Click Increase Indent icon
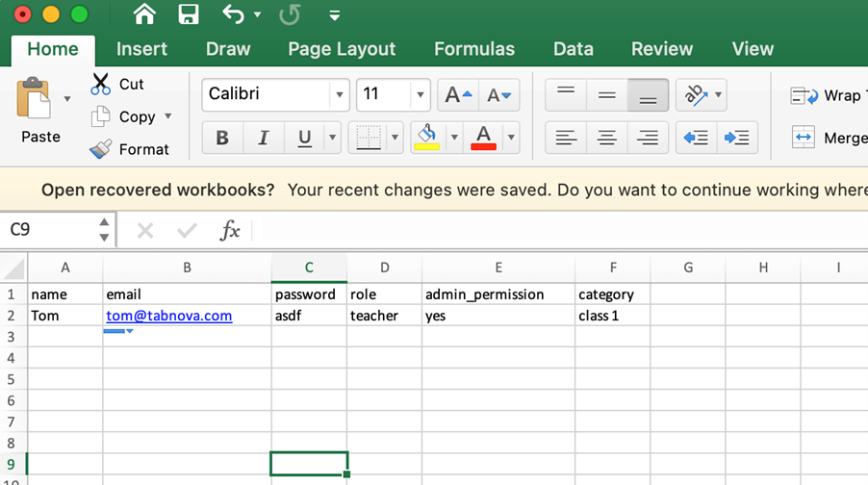 [737, 138]
